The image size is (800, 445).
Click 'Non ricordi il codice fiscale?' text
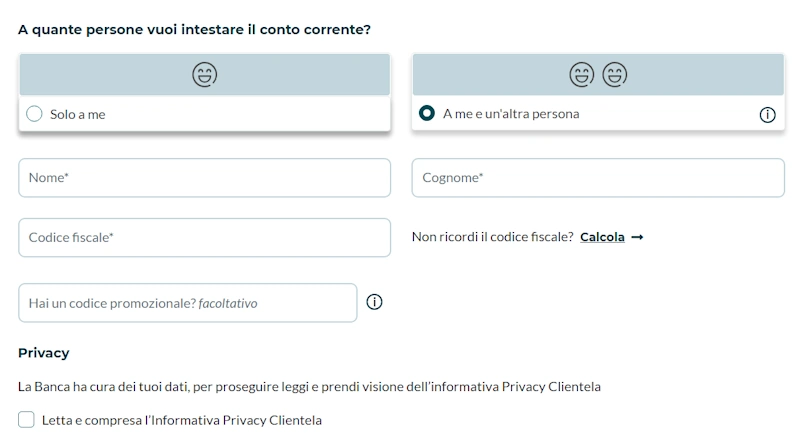point(492,237)
